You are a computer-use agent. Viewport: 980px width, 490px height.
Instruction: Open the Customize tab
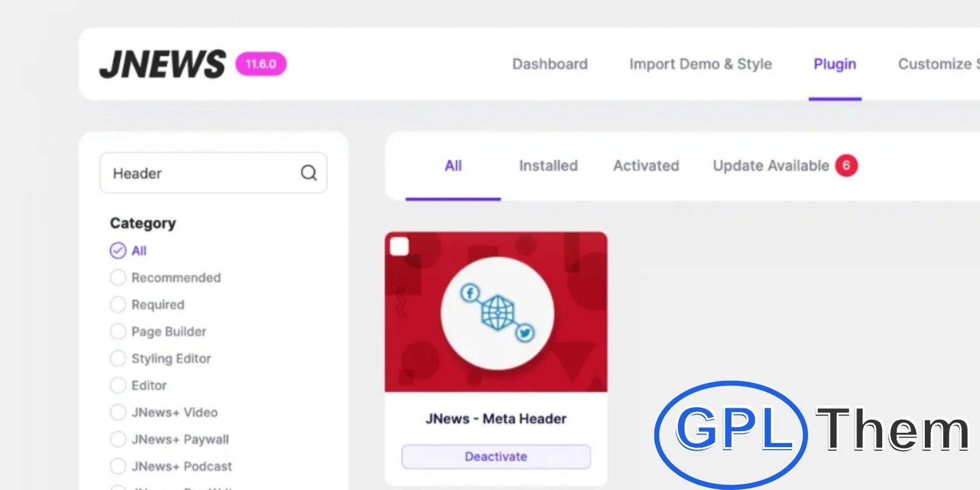point(938,64)
